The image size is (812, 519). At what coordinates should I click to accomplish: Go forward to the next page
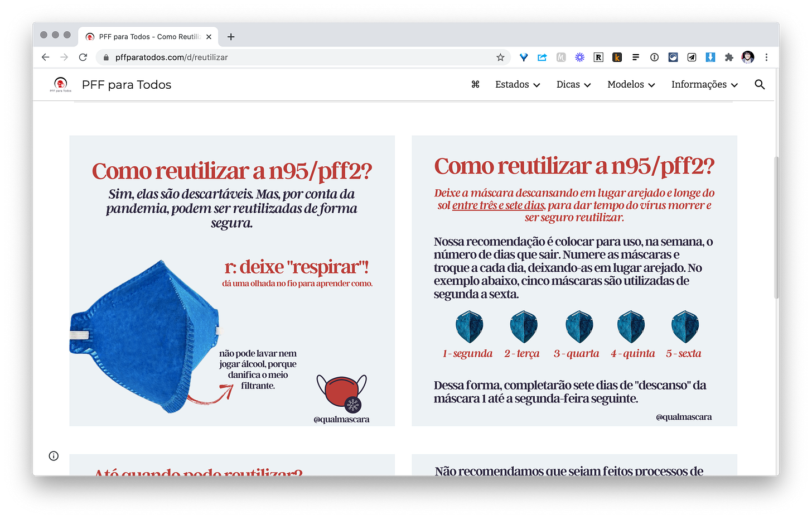[64, 57]
